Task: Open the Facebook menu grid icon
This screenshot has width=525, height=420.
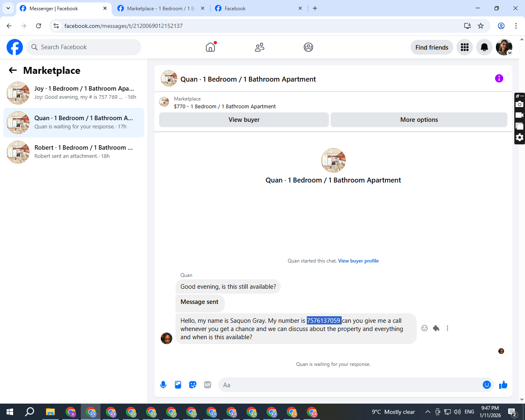Action: tap(465, 47)
